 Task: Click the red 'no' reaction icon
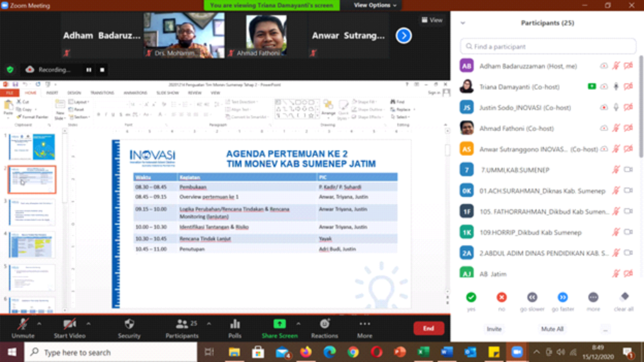tap(501, 297)
